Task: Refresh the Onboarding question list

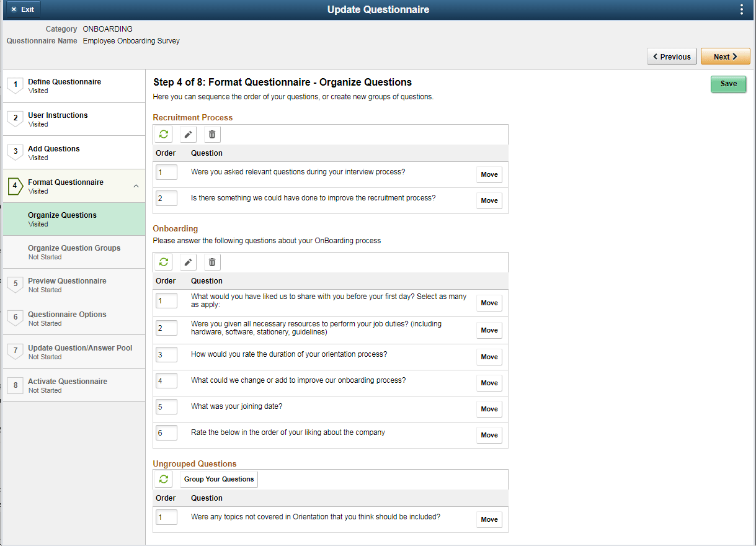Action: pyautogui.click(x=163, y=262)
